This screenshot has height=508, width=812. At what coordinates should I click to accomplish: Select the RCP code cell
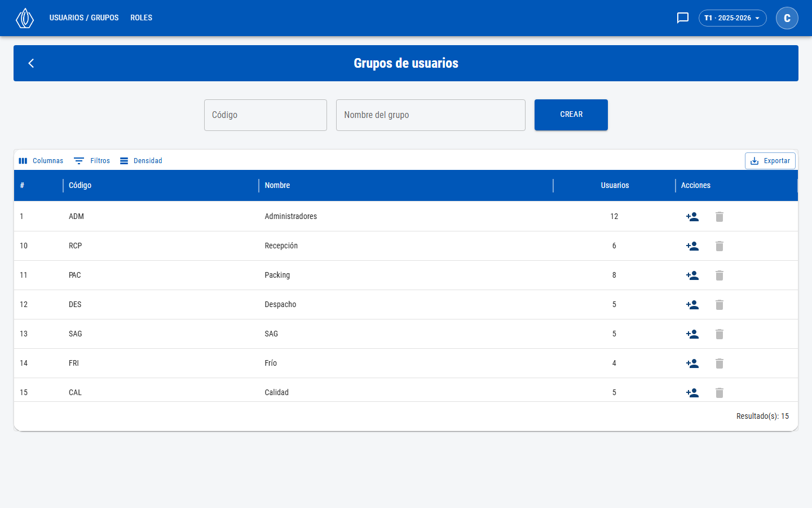coord(161,246)
